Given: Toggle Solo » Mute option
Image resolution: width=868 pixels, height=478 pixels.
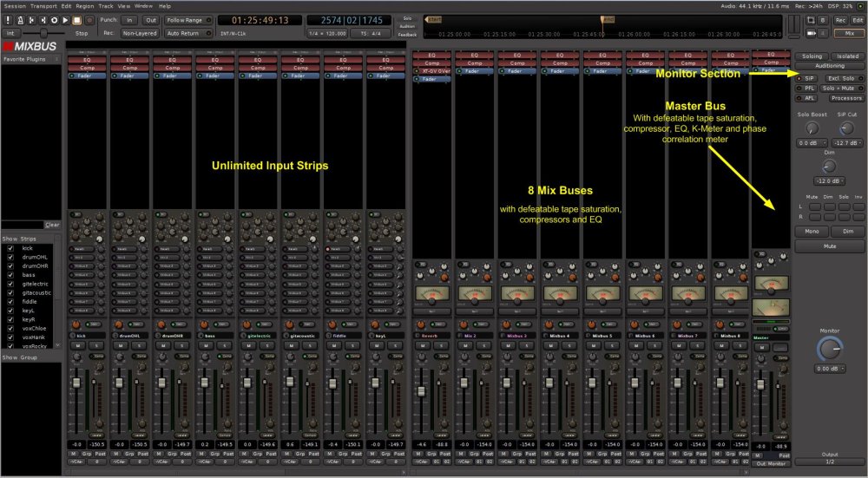Looking at the screenshot, I should pyautogui.click(x=841, y=88).
